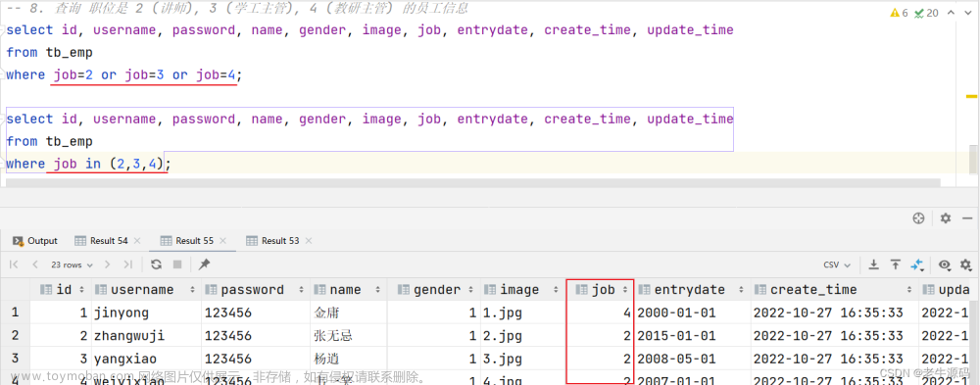Select the entrydate cell '2000-01-01'
The height and width of the screenshot is (385, 980).
pyautogui.click(x=693, y=313)
